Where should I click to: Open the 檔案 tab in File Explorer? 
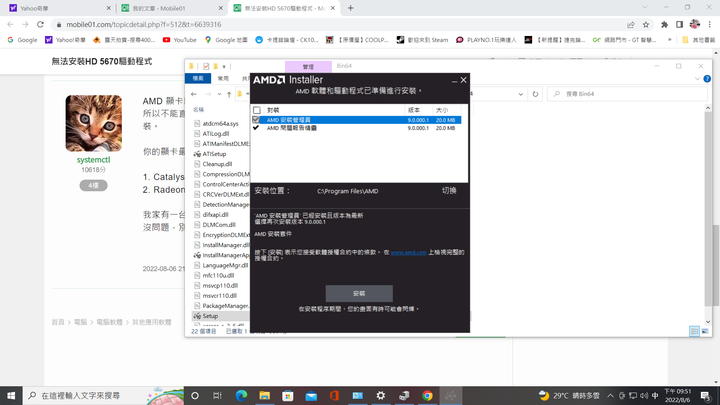pos(198,79)
